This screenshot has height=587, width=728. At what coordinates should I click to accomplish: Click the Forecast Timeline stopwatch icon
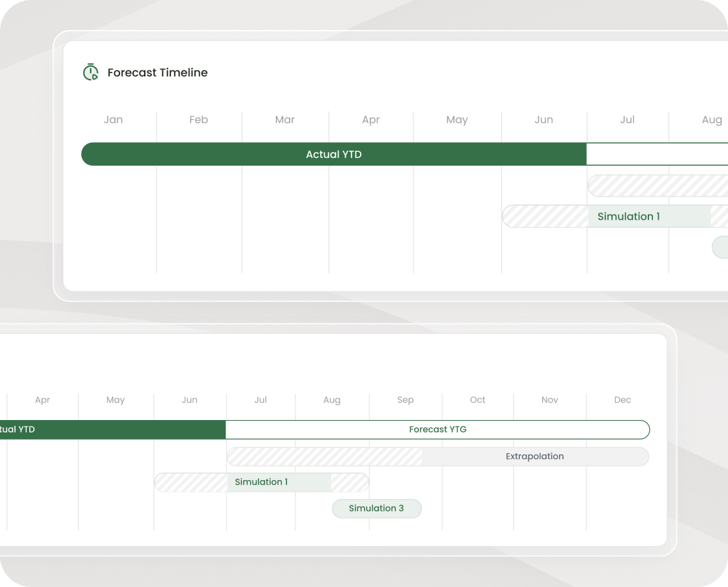pos(90,72)
